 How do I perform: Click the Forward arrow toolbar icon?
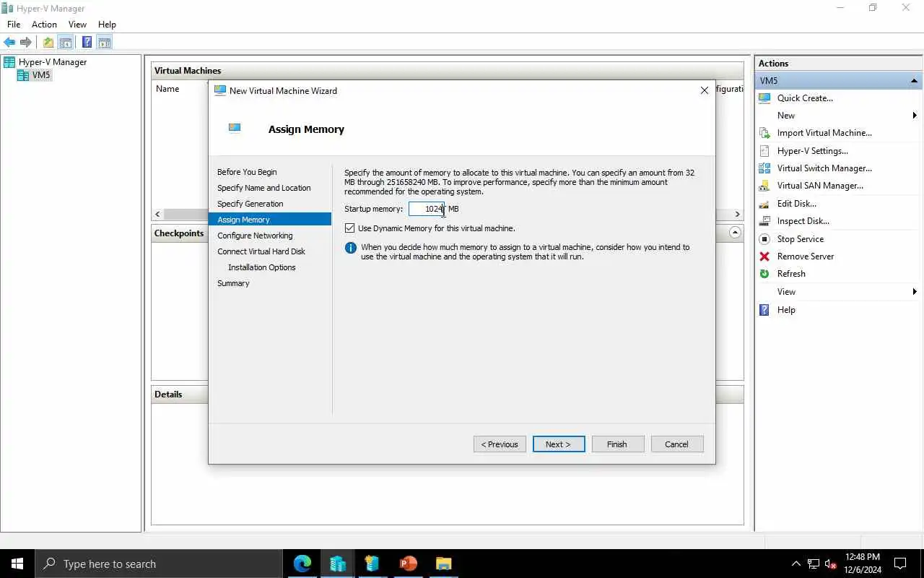click(26, 42)
